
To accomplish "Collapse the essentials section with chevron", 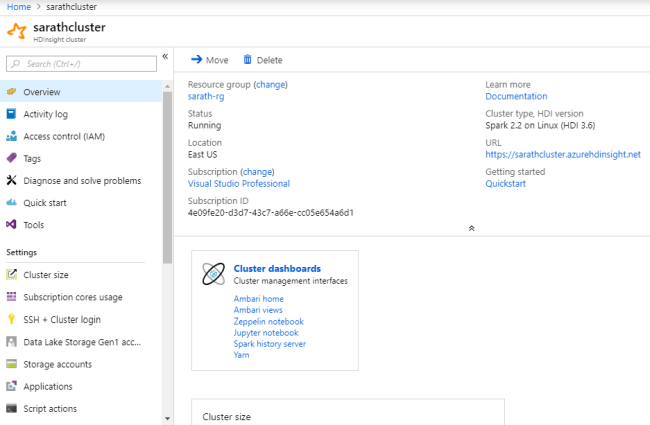I will [x=471, y=228].
